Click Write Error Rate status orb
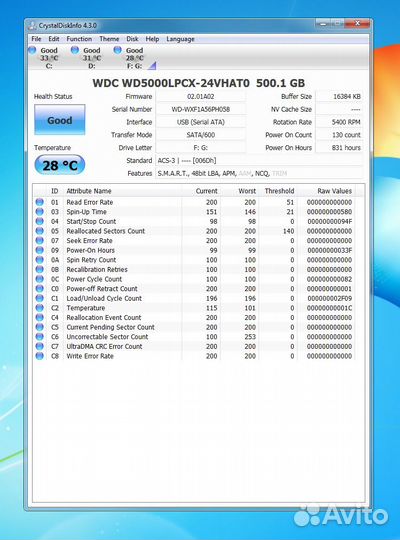Viewport: 400px width, 540px height. [40, 356]
